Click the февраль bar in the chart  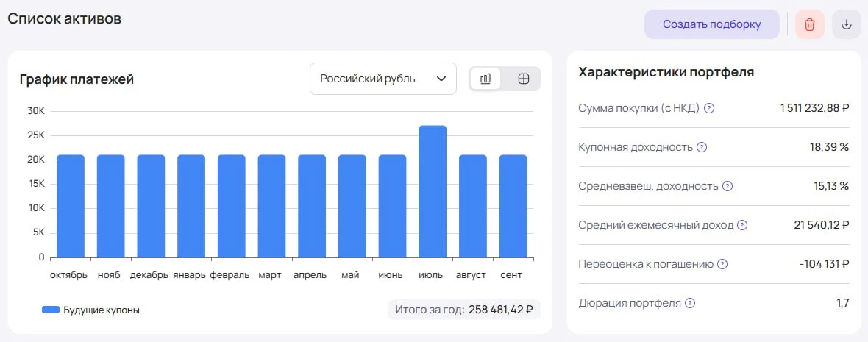coord(231,206)
